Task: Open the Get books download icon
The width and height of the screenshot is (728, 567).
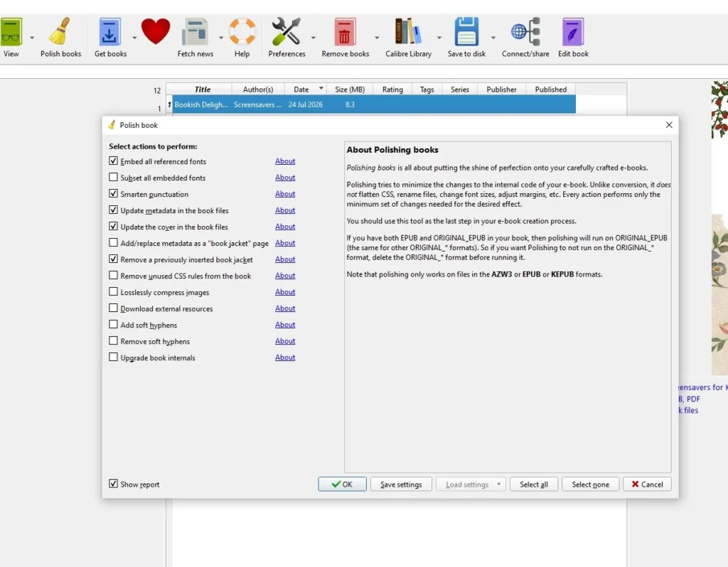Action: pos(109,31)
